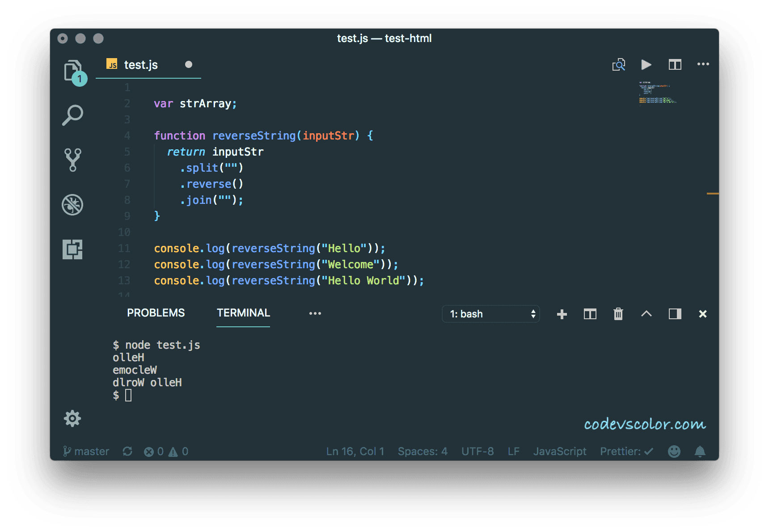Viewport: 769px width, 532px height.
Task: Switch to the PROBLEMS tab
Action: tap(156, 312)
